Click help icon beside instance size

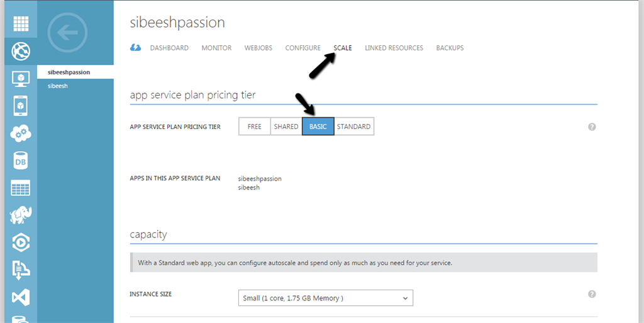pos(592,294)
